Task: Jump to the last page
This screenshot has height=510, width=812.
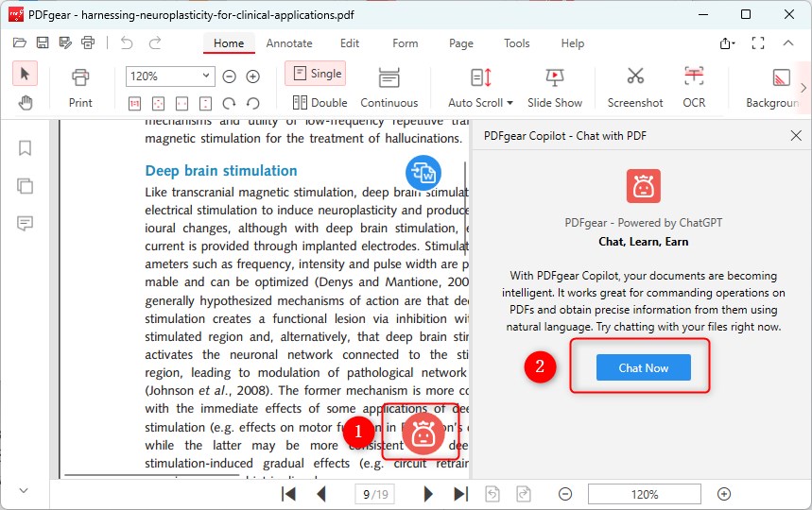Action: (x=460, y=494)
